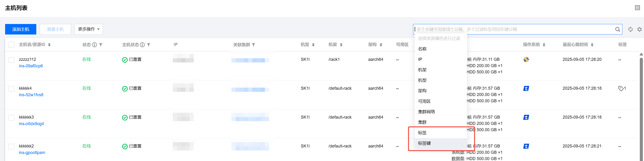Viewport: 644px width, 161px height.
Task: Sort by 主机名/资源ID column arrows
Action: [49, 45]
